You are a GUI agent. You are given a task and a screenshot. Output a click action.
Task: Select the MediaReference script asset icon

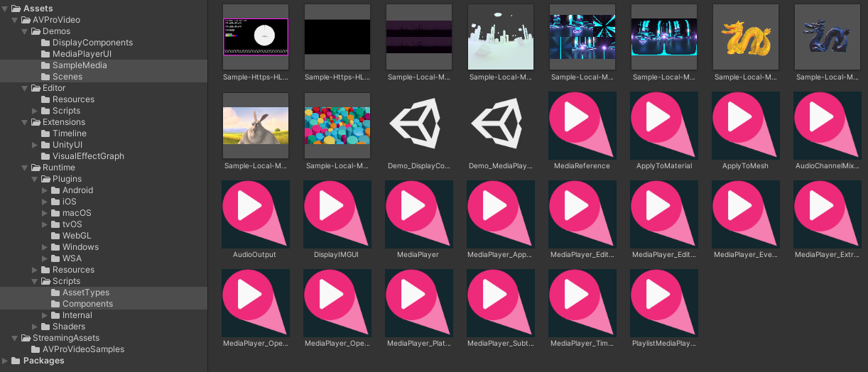pyautogui.click(x=582, y=125)
